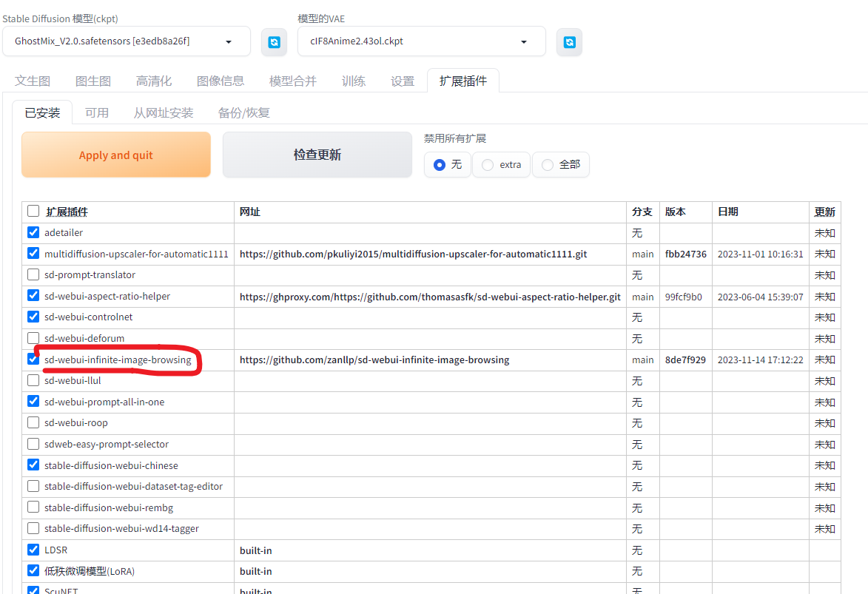Switch to the 图生图 tab

[x=93, y=81]
